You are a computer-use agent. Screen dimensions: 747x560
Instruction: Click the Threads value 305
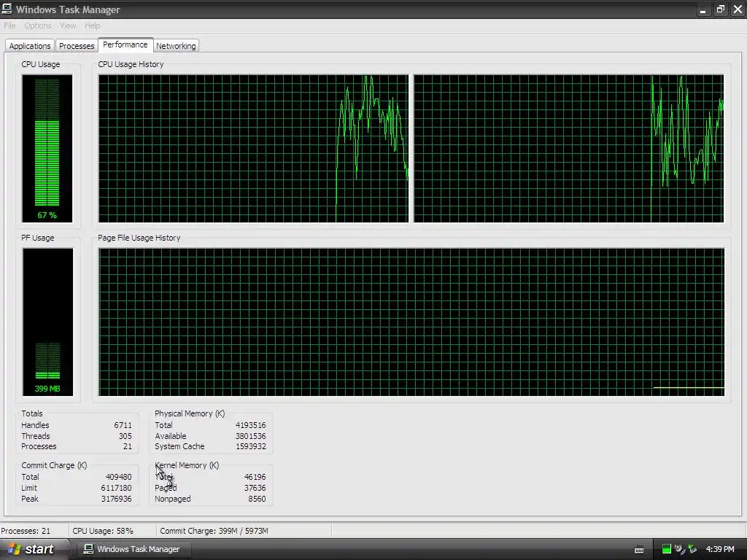point(125,436)
